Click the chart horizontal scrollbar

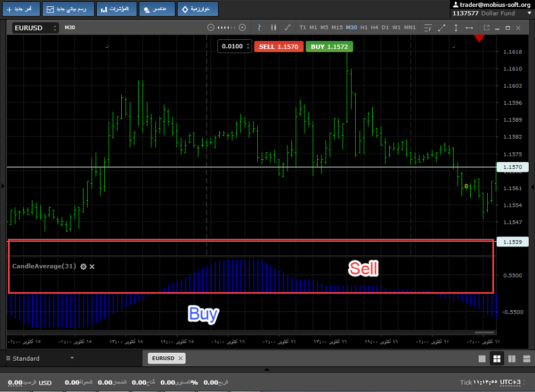[x=484, y=332]
